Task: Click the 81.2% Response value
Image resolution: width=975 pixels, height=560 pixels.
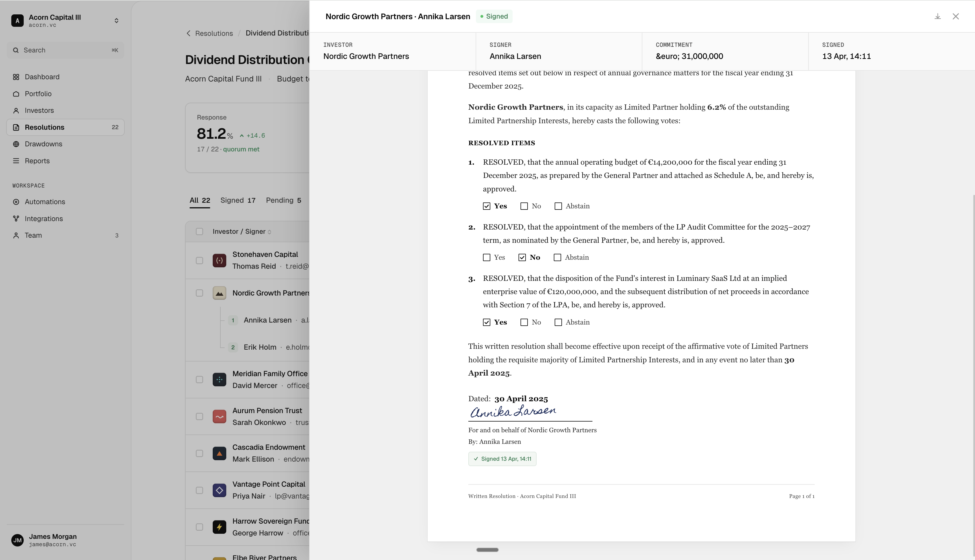Action: (215, 134)
